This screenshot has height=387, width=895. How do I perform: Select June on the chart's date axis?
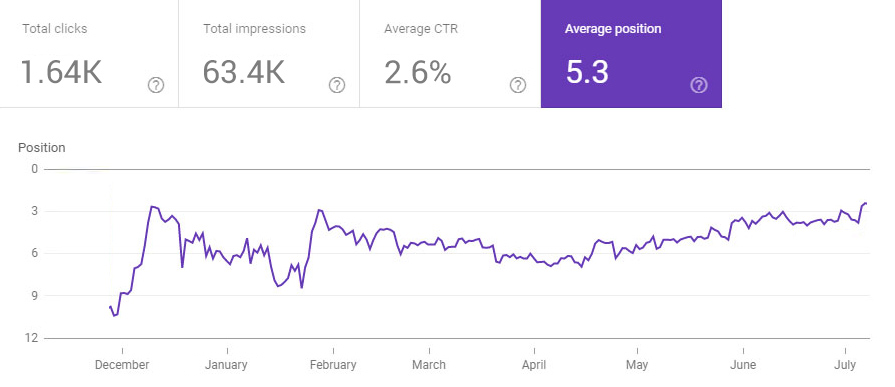(x=743, y=365)
